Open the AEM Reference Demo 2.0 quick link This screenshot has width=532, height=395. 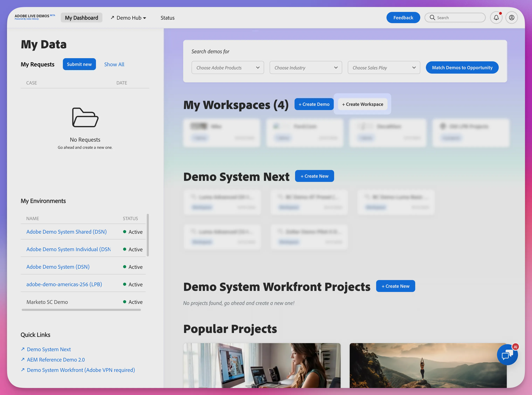coord(56,359)
